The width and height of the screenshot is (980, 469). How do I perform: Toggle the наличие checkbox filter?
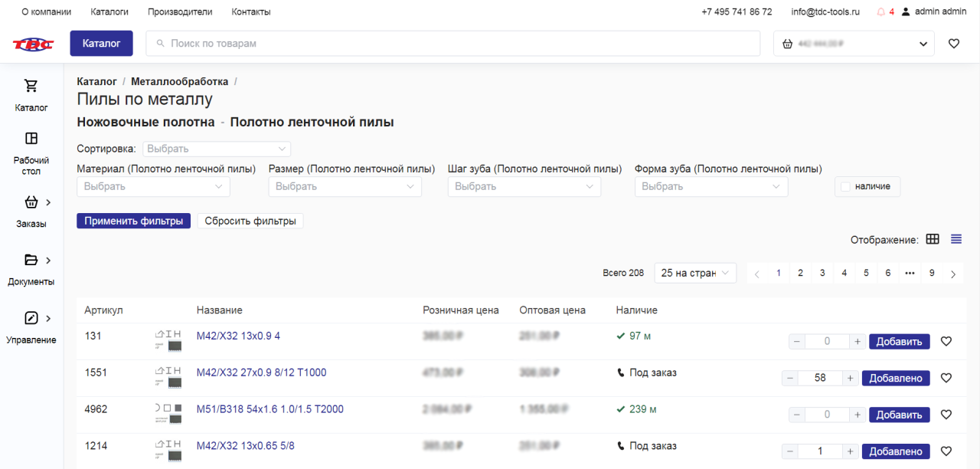tap(845, 186)
